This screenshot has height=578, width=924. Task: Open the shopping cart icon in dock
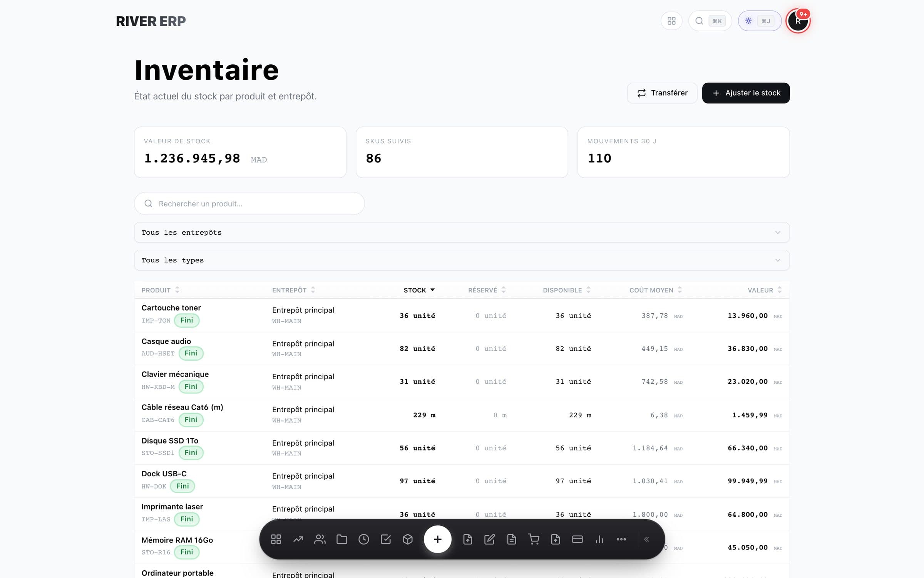coord(534,539)
